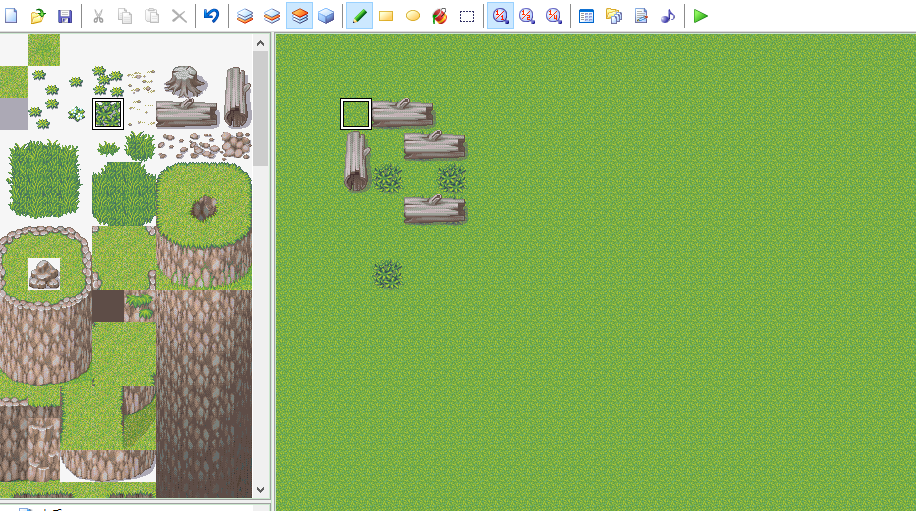916x511 pixels.
Task: Start Playtest with the green play arrow
Action: click(700, 16)
